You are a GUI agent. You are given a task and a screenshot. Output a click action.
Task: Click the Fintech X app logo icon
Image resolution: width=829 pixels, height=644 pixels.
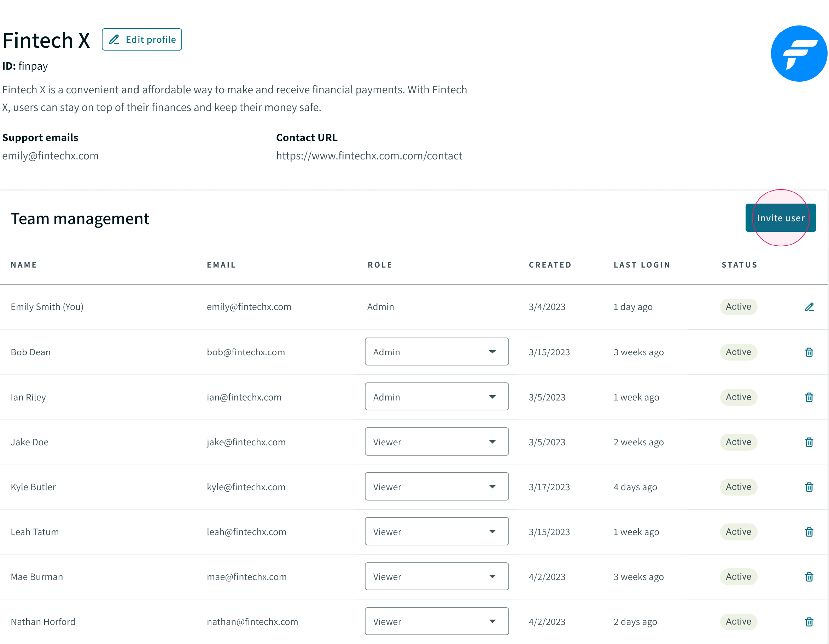coord(798,53)
